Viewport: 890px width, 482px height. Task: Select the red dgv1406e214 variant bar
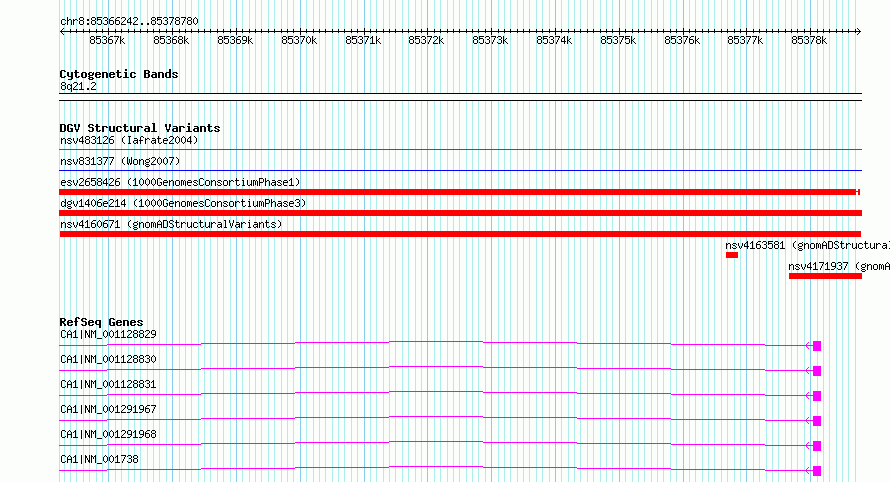[x=460, y=213]
